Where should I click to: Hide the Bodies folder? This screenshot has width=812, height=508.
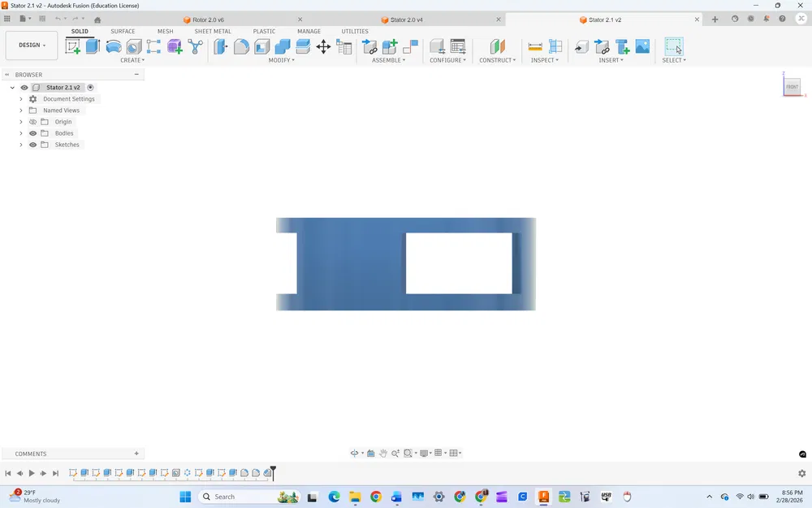click(32, 133)
